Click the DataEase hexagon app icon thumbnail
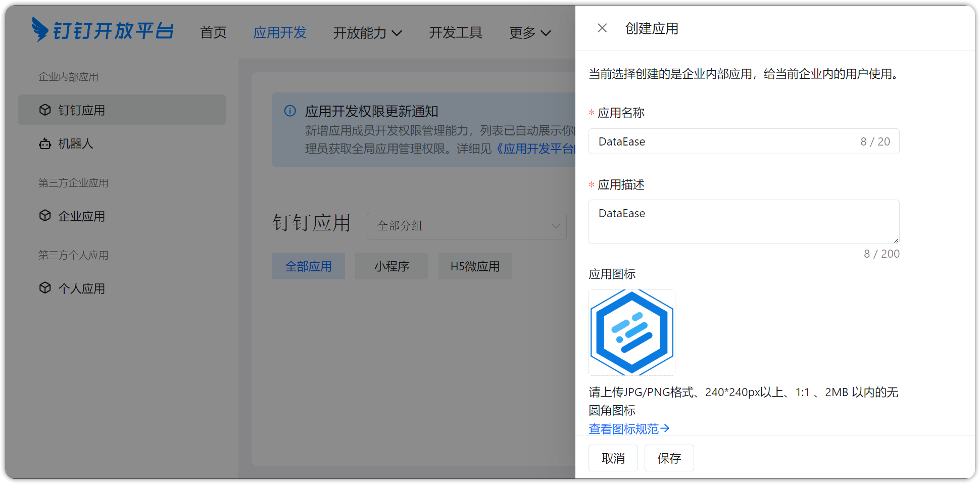Image resolution: width=980 pixels, height=484 pixels. pos(631,332)
